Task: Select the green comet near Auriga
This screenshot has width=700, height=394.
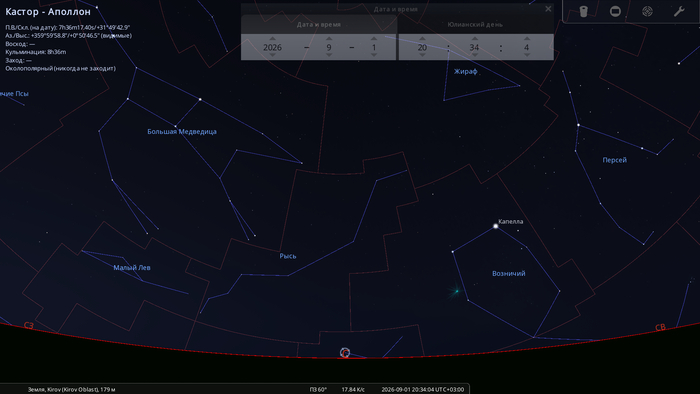Action: [456, 291]
